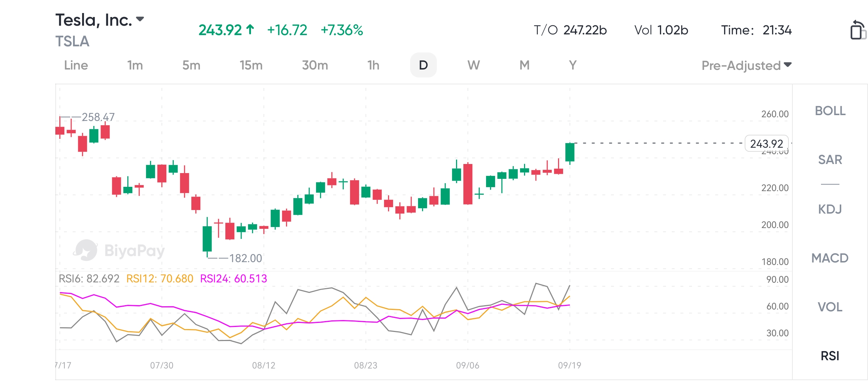Click the 08/12 date axis label

point(264,365)
